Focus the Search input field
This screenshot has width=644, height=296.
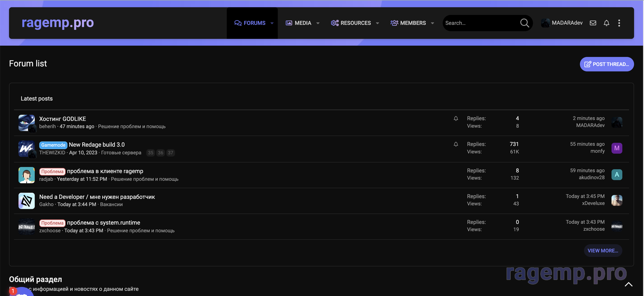pyautogui.click(x=480, y=23)
